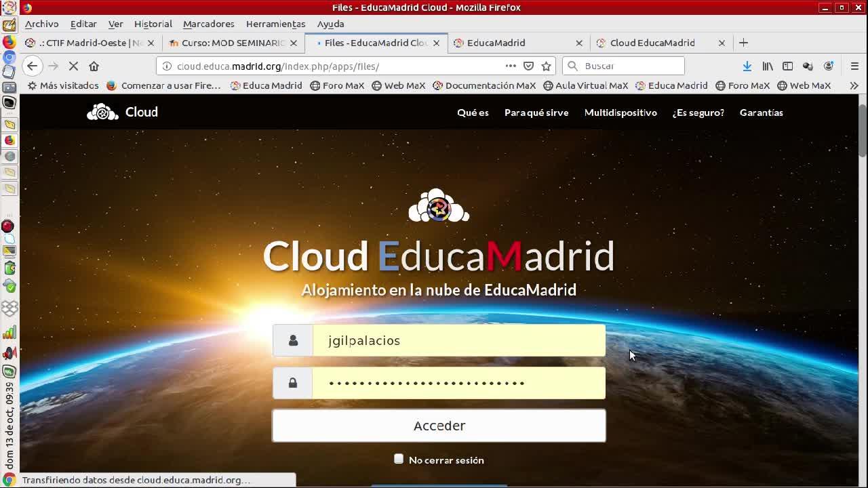Image resolution: width=868 pixels, height=488 pixels.
Task: Open the Documentación MaX bookmark
Action: point(484,85)
